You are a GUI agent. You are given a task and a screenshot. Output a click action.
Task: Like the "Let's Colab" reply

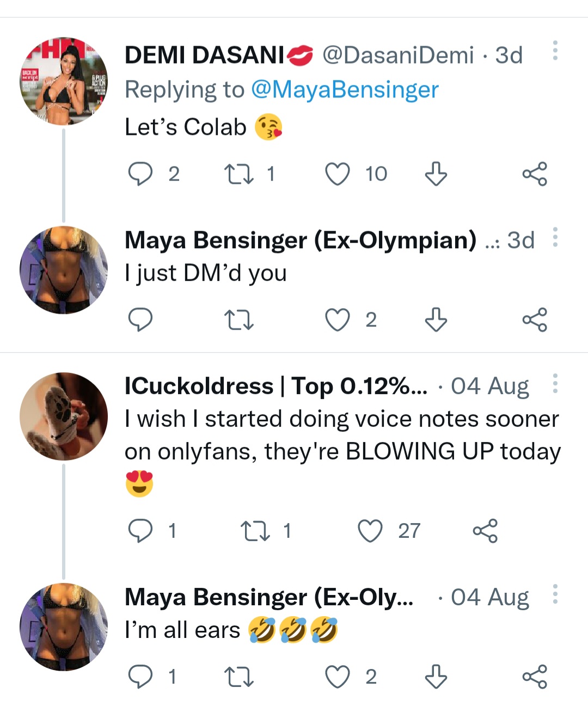[338, 174]
